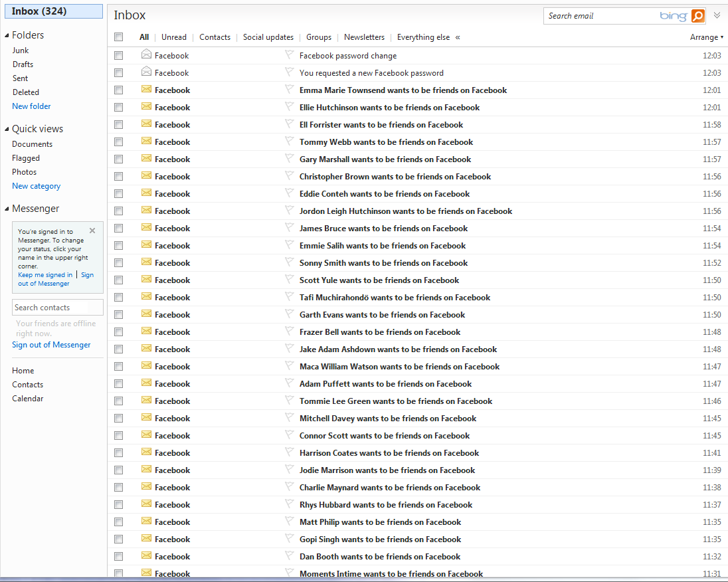Close the Messenger sign-in notice
Image resolution: width=728 pixels, height=582 pixels.
pos(92,231)
